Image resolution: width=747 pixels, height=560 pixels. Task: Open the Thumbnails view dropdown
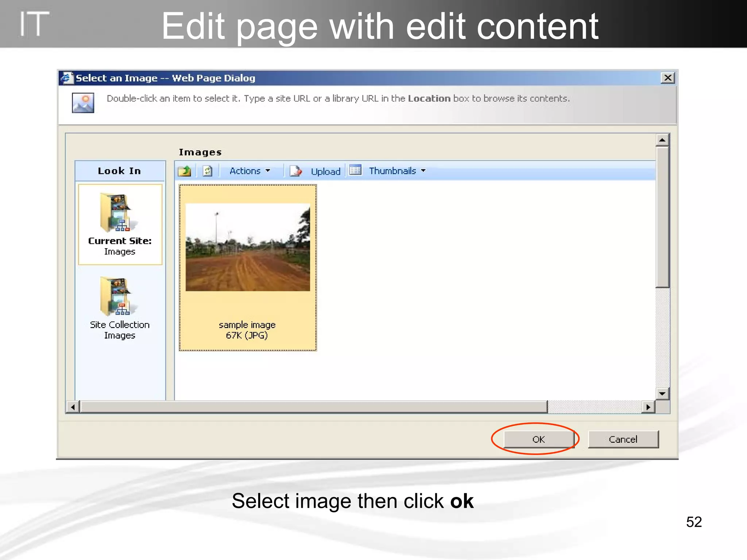397,171
